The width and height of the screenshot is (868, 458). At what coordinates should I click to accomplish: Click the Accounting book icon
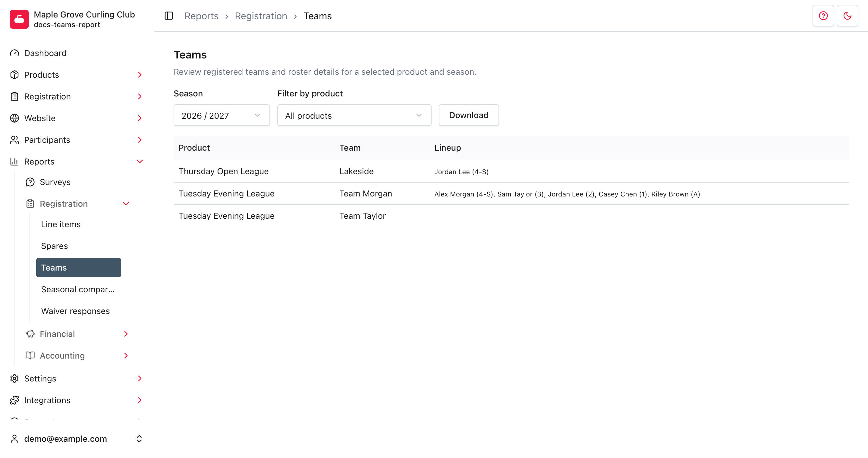click(30, 356)
